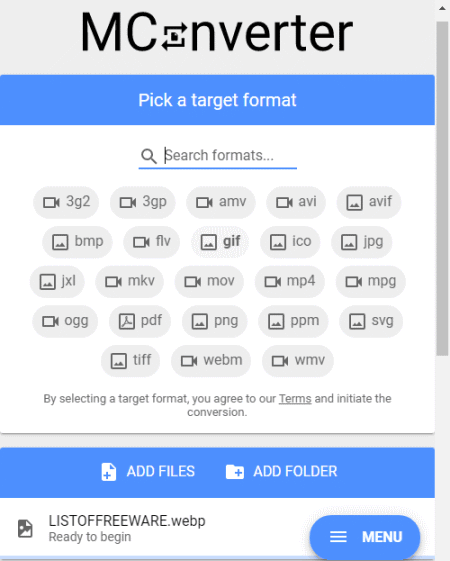450x561 pixels.
Task: Click the image icon on jpg chip
Action: 349,242
